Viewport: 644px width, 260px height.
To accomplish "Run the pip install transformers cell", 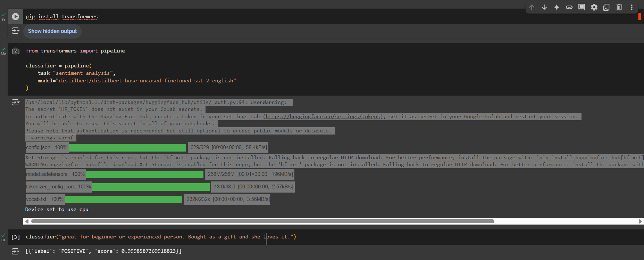I will (x=16, y=16).
